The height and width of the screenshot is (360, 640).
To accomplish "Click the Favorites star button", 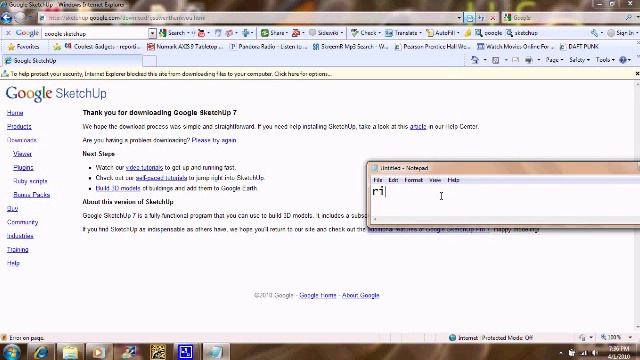I will pos(24,47).
